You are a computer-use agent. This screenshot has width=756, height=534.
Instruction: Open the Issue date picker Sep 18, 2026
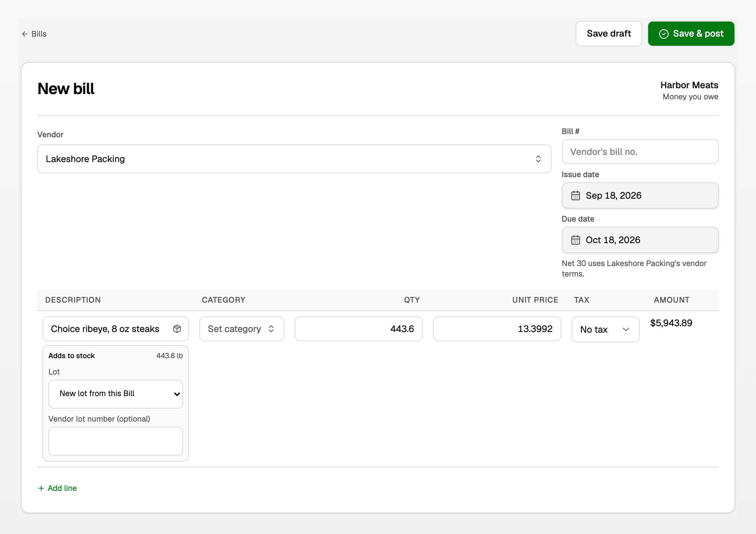[x=640, y=195]
